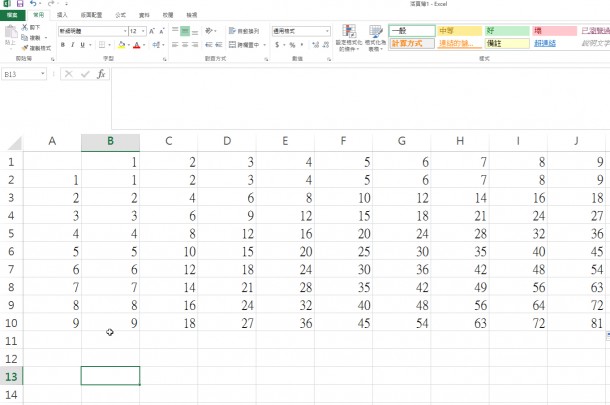Click the Borders icon

(102, 45)
